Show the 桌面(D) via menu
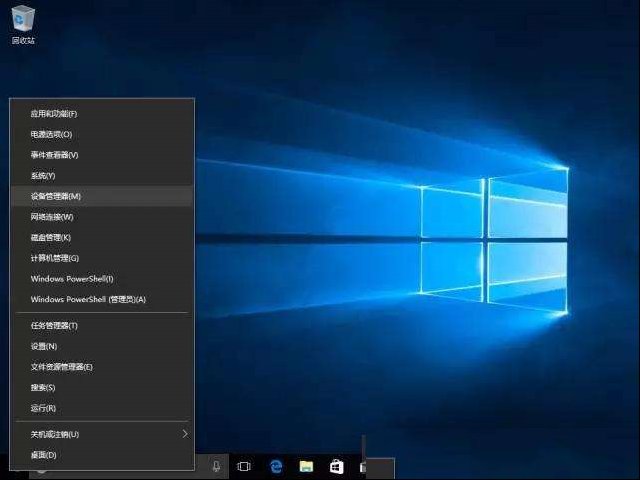This screenshot has height=480, width=640. click(102, 455)
